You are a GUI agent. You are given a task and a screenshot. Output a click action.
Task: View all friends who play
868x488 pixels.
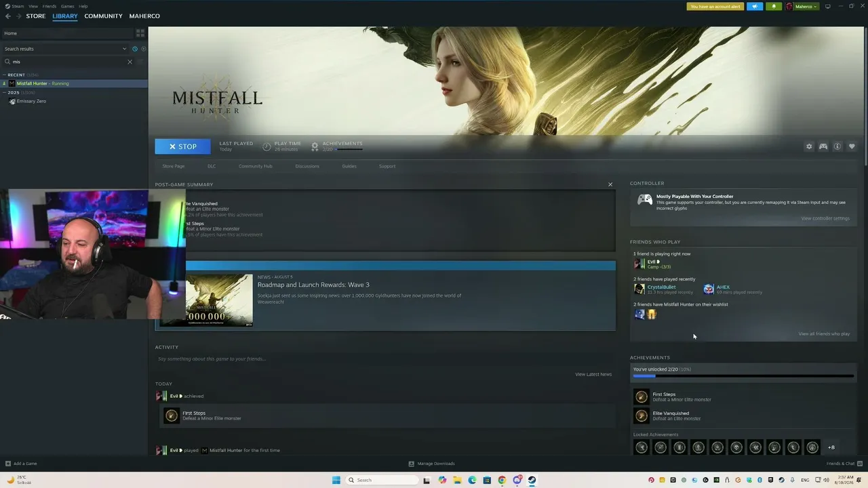[824, 334]
